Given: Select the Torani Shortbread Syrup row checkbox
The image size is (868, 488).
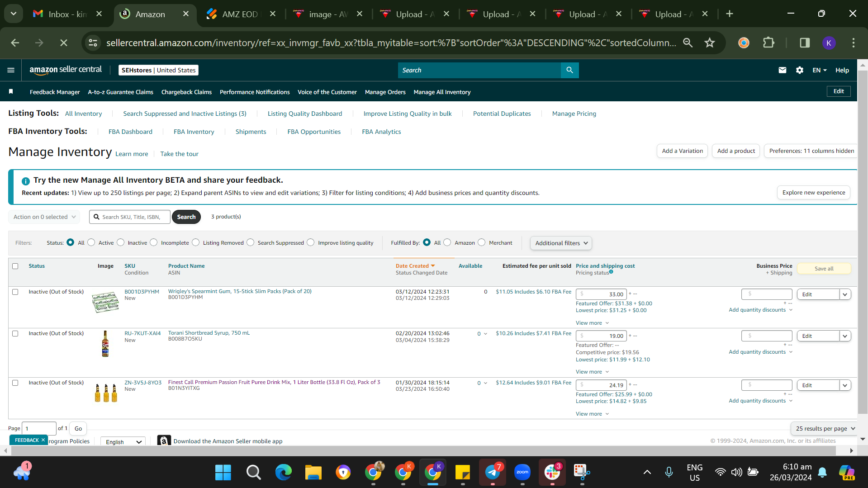Looking at the screenshot, I should click(x=15, y=333).
